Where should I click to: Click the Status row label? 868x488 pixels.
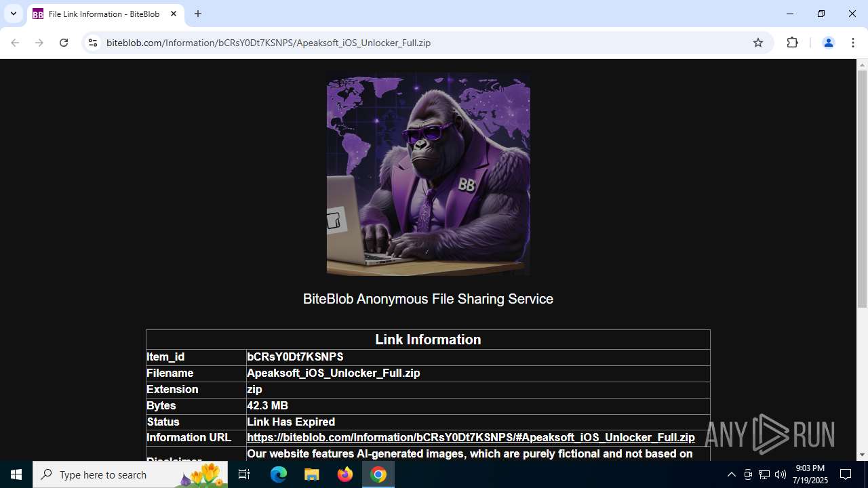(163, 422)
